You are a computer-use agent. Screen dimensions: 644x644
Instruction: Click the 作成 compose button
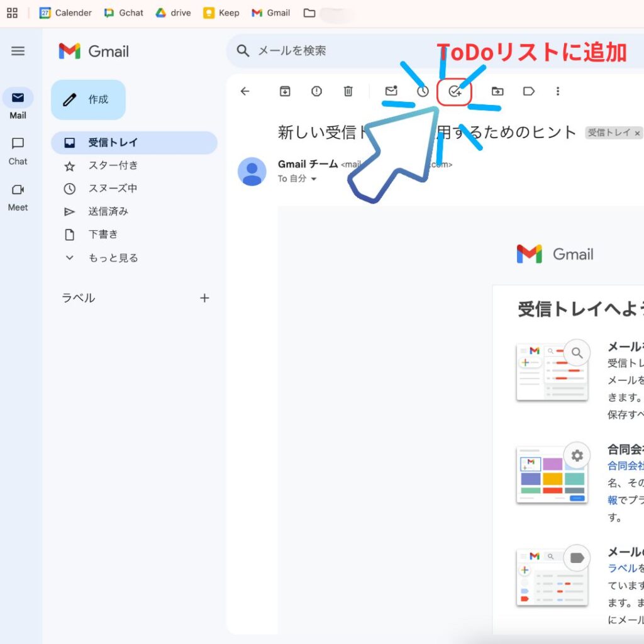(x=88, y=100)
